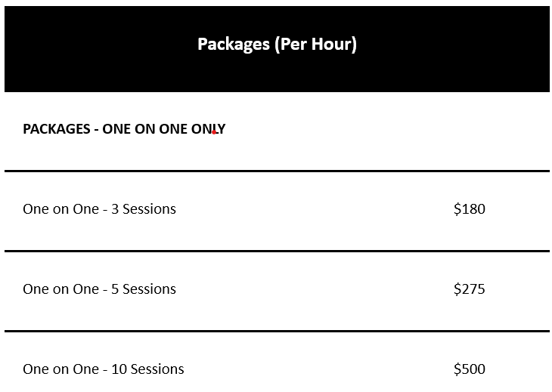The height and width of the screenshot is (392, 552).
Task: Click the word Sessions in 10 Sessions row
Action: tap(157, 369)
